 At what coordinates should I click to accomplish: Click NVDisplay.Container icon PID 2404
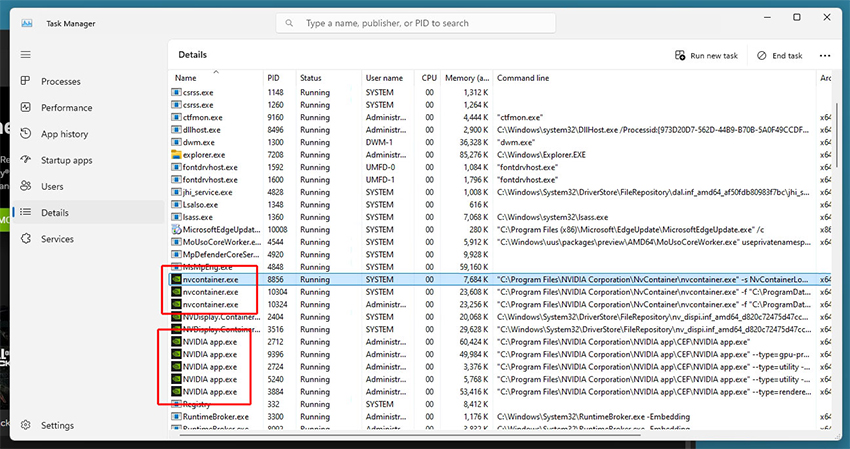[x=176, y=317]
